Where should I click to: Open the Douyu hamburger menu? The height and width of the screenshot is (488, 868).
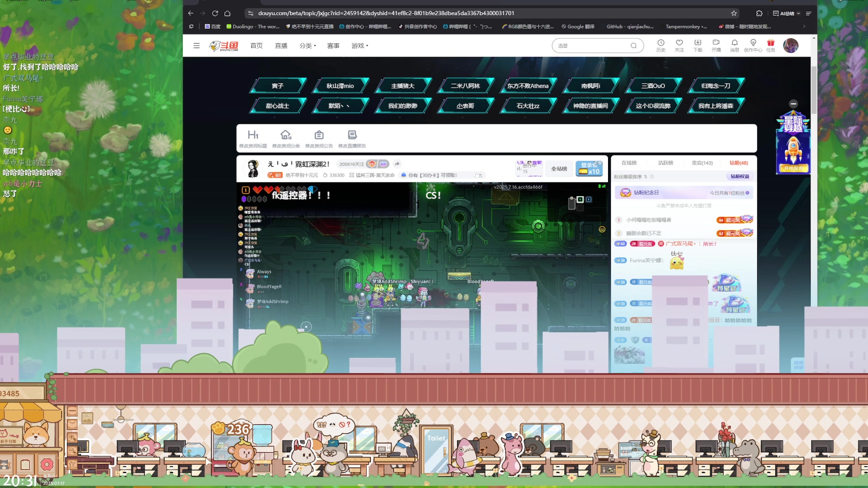pos(196,46)
